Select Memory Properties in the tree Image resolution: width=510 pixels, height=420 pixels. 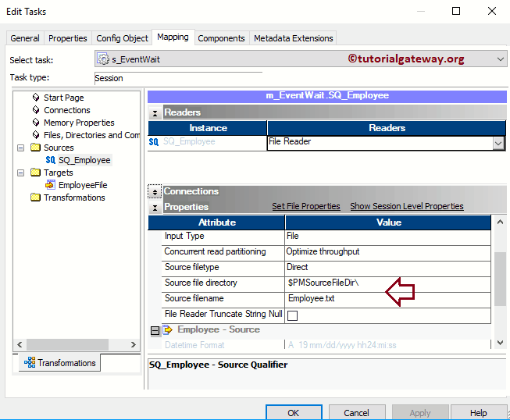pyautogui.click(x=79, y=123)
